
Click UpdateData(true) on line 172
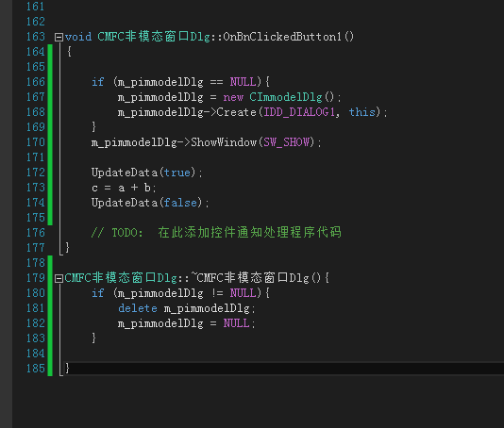click(x=143, y=173)
